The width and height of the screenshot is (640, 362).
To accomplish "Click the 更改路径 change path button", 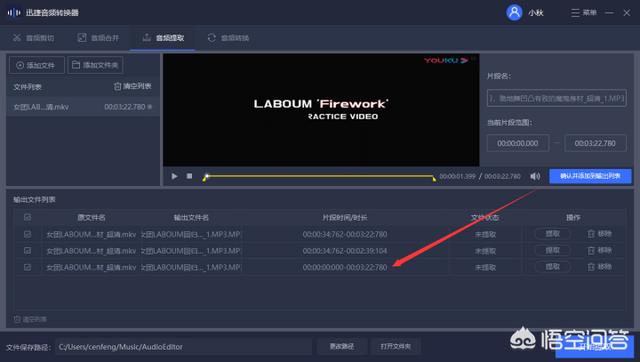I will pyautogui.click(x=342, y=346).
